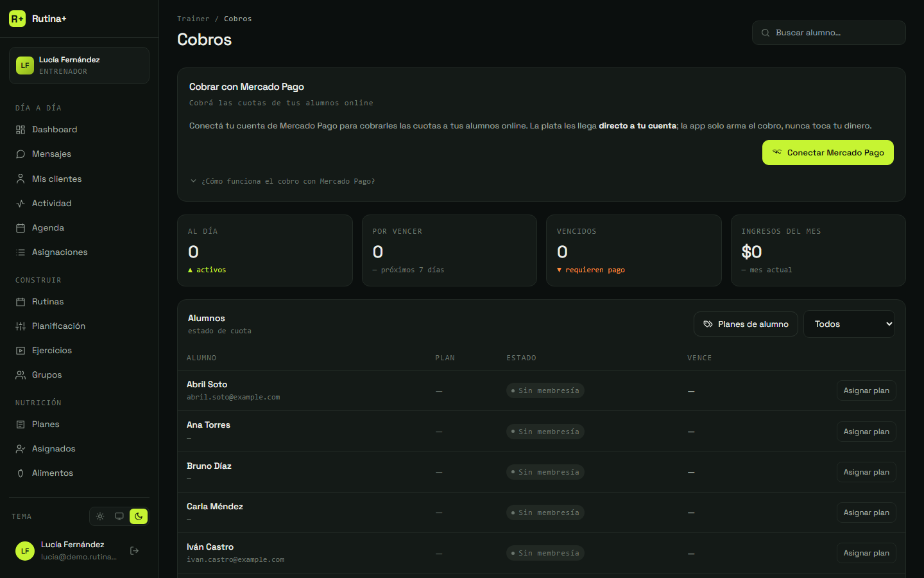Viewport: 924px width, 578px height.
Task: Open Ejercicios play icon
Action: pos(21,351)
